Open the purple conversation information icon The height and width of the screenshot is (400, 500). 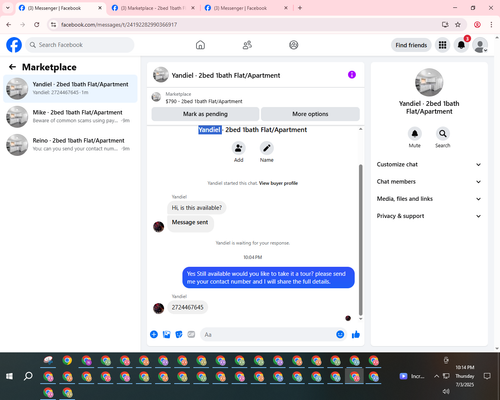(x=352, y=75)
